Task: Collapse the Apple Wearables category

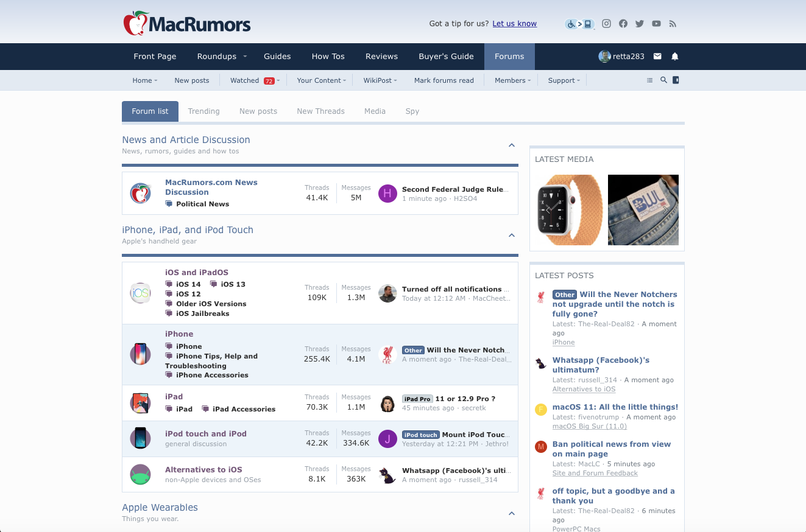Action: pyautogui.click(x=512, y=513)
